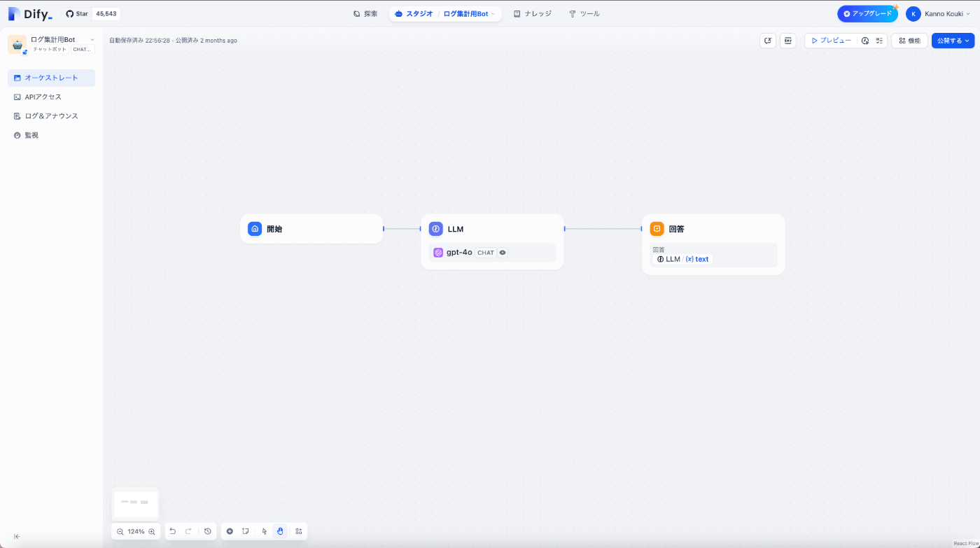Open the 探索 tab

[x=365, y=13]
